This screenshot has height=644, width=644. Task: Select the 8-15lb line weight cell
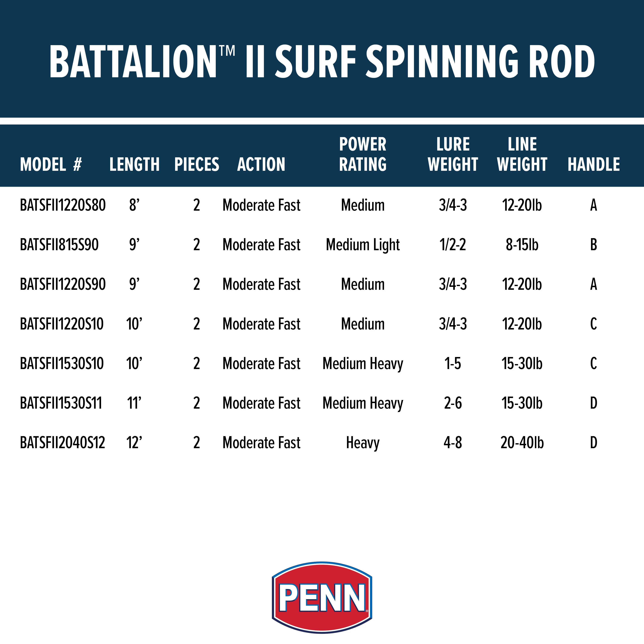[x=522, y=245]
